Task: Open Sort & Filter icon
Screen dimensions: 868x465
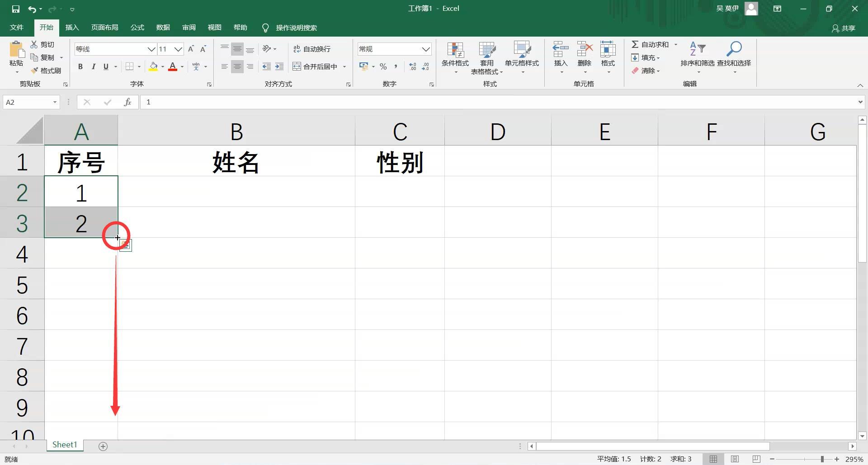Action: 698,49
